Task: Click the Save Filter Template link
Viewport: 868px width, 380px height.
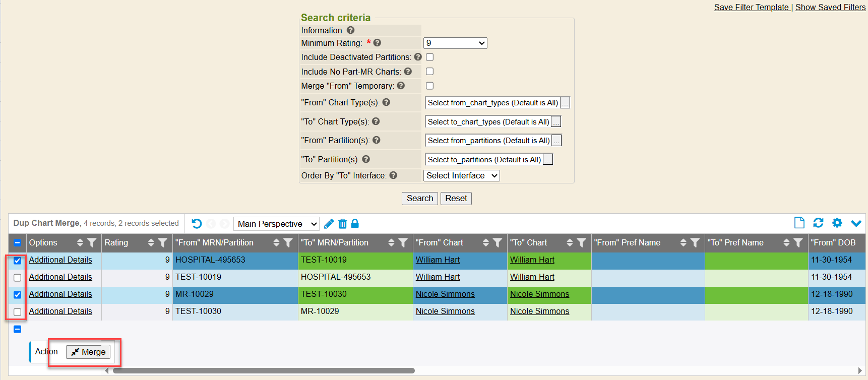Action: pyautogui.click(x=751, y=7)
